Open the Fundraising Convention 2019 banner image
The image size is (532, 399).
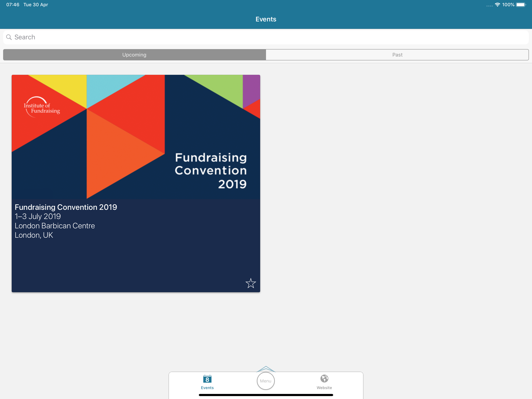[x=136, y=137]
